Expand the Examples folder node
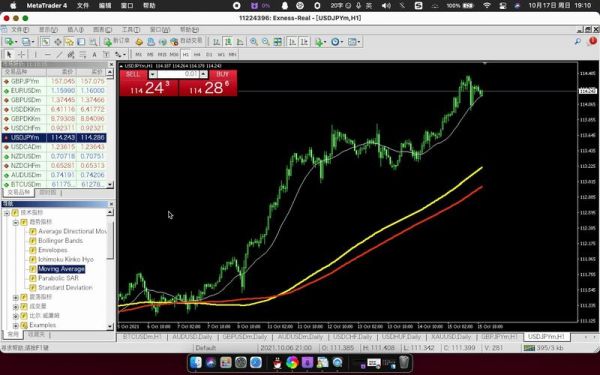 pyautogui.click(x=15, y=325)
